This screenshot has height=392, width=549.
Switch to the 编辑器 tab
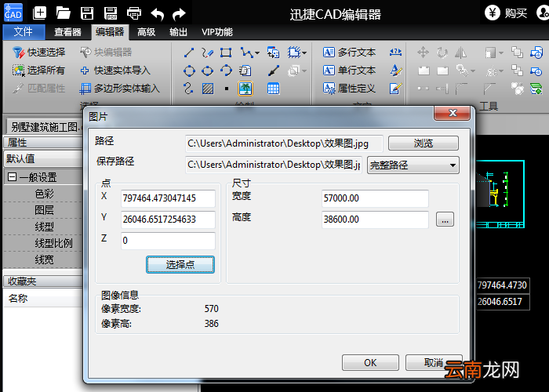[110, 32]
